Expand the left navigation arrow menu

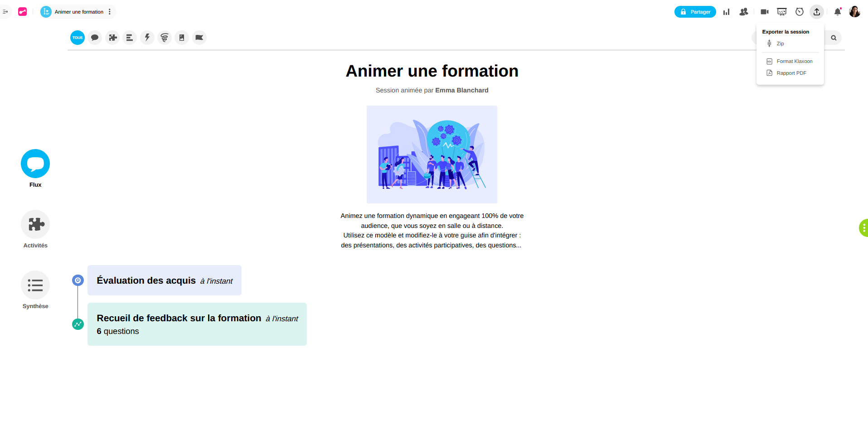pos(5,12)
